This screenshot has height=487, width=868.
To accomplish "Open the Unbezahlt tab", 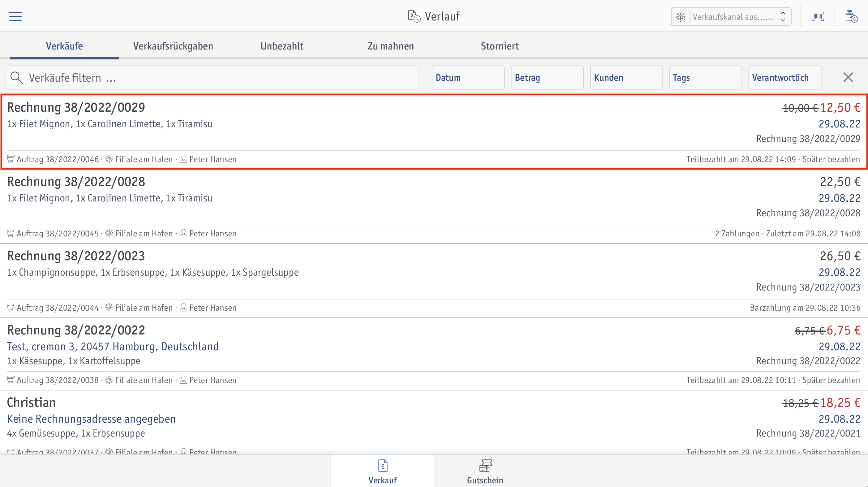I will point(282,46).
